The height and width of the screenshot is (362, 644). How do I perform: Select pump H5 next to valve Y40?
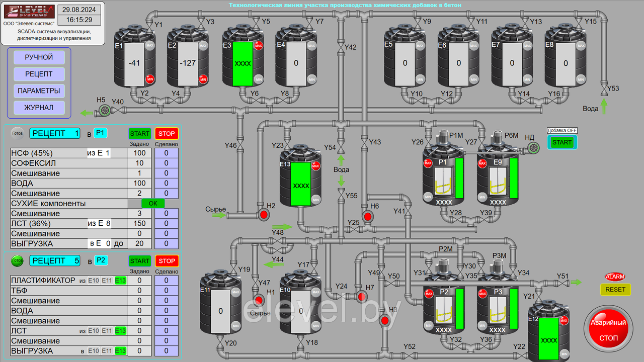coord(105,110)
